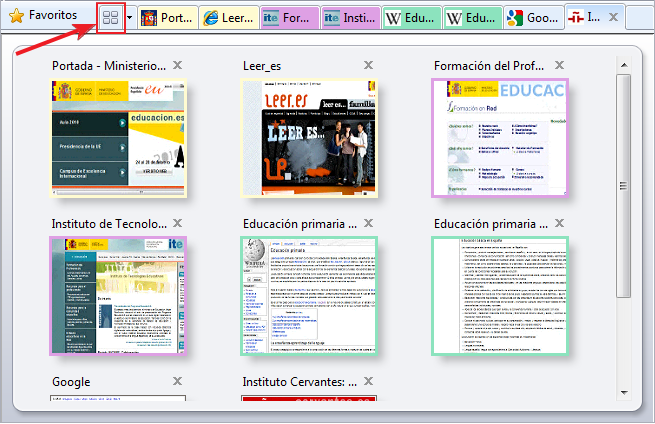Select the Instituto de Tecnolo... page preview
The width and height of the screenshot is (655, 424).
click(x=118, y=296)
